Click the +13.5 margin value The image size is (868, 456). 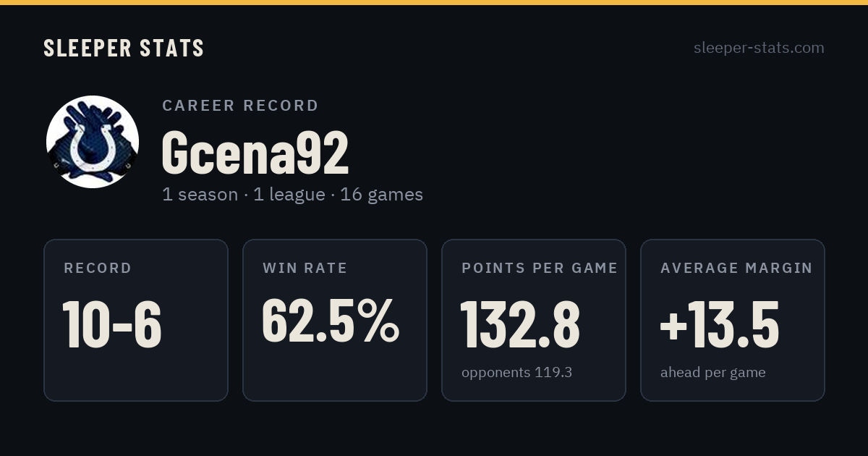720,324
